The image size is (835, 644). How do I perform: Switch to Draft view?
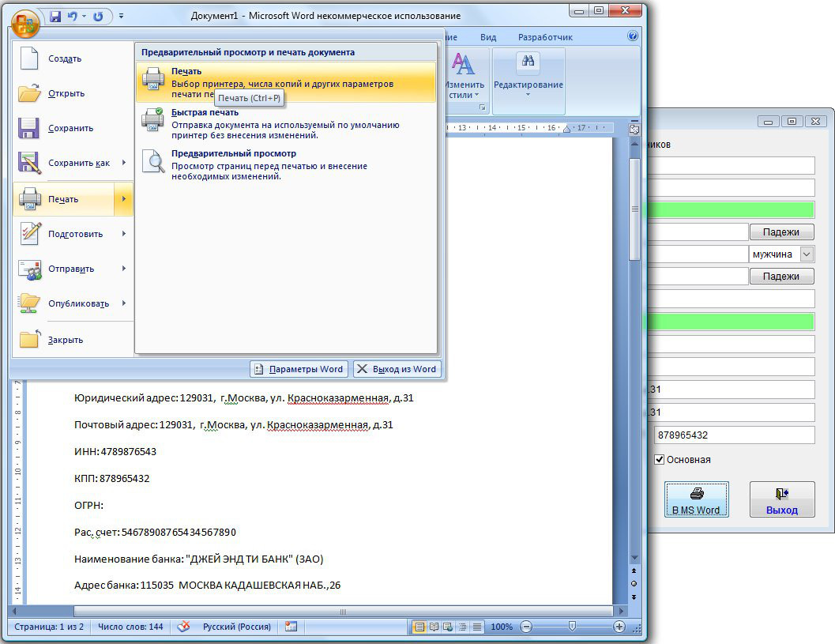[477, 627]
